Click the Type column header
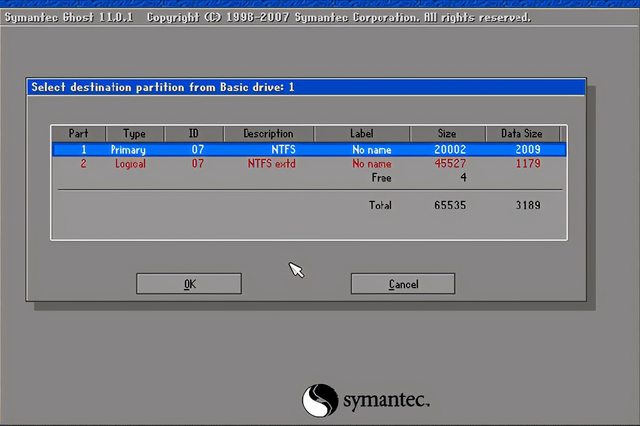640x426 pixels. click(x=134, y=134)
